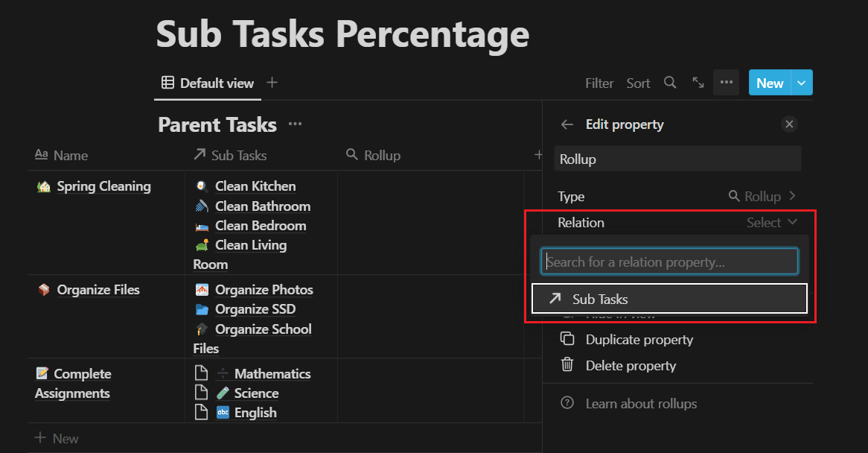
Task: Click the Organize Files box emoji icon
Action: 44,290
